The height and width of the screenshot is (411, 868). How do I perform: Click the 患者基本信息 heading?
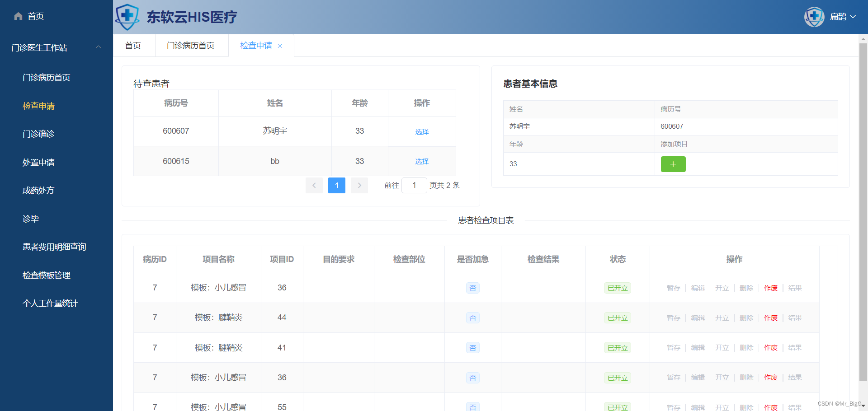click(x=530, y=84)
